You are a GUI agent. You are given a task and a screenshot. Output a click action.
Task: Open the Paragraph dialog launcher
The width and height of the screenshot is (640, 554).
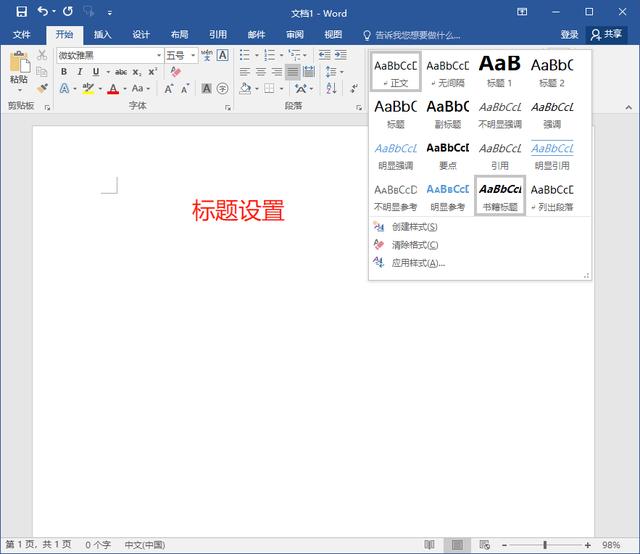tap(359, 107)
